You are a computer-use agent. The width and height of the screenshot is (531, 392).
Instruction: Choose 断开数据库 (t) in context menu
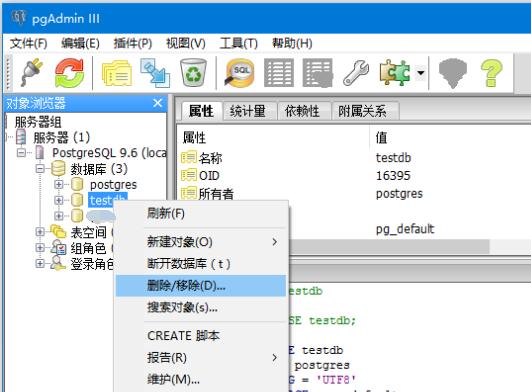click(201, 263)
